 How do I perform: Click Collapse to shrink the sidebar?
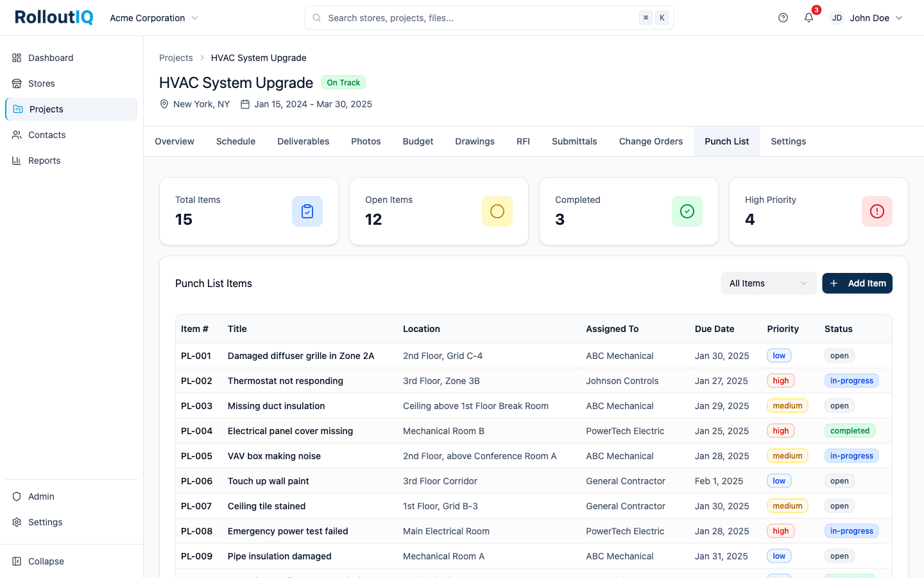[x=71, y=561]
